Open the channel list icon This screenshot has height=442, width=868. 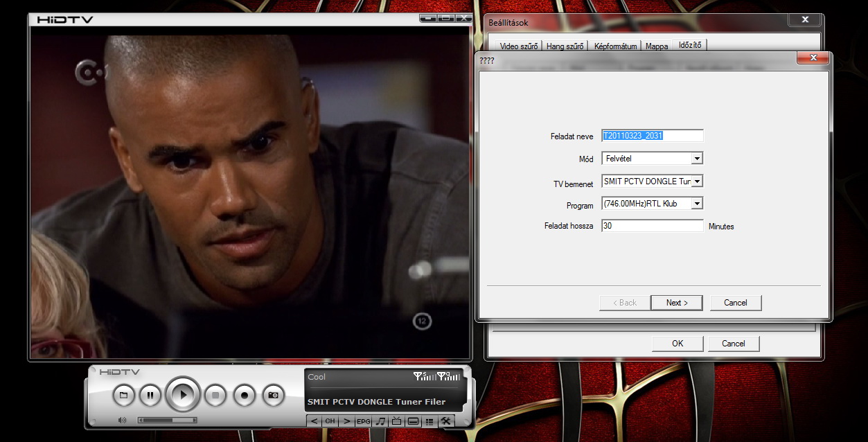click(429, 421)
